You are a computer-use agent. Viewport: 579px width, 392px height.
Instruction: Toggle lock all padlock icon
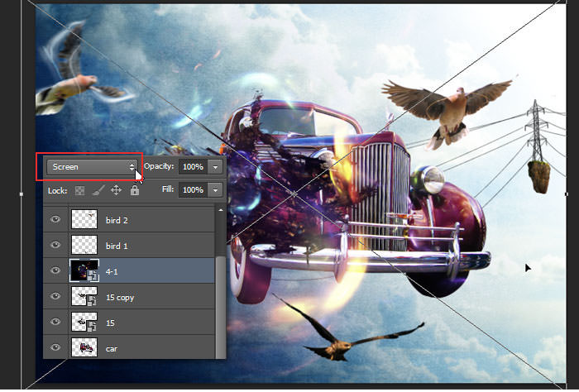click(134, 190)
